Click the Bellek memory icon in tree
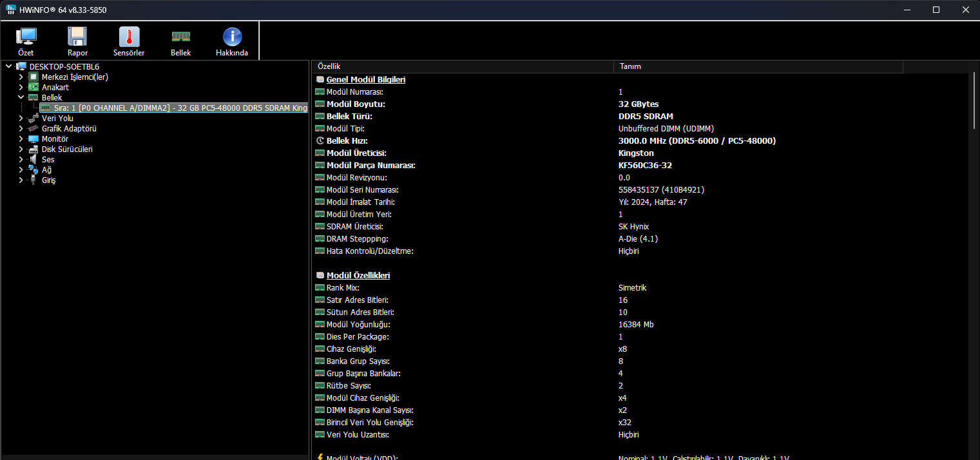The height and width of the screenshot is (460, 980). [x=34, y=97]
